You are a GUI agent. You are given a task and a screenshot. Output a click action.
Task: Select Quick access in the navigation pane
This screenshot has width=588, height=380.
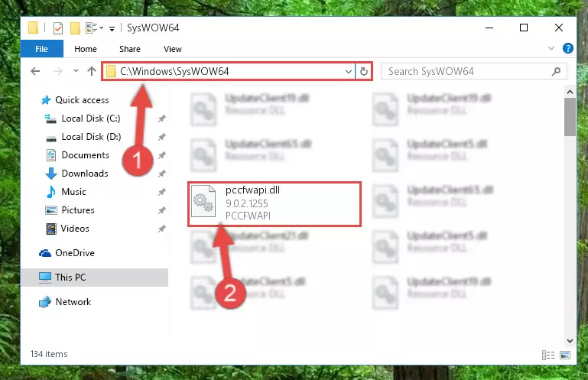point(82,100)
